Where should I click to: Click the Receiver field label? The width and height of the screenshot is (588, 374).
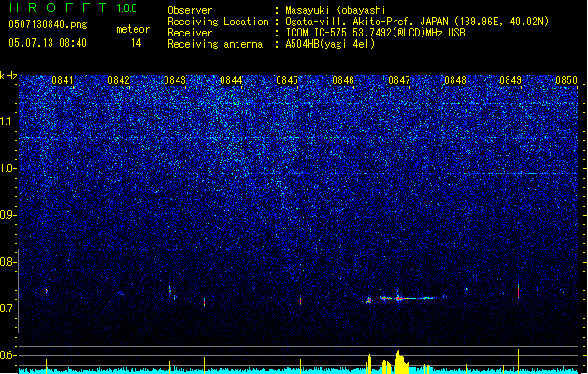[190, 33]
